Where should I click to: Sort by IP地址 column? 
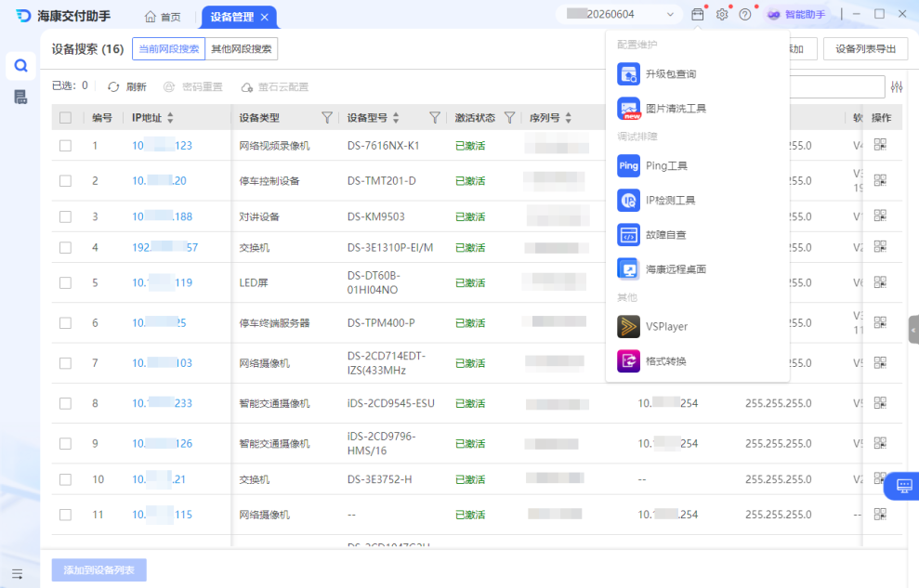(171, 118)
